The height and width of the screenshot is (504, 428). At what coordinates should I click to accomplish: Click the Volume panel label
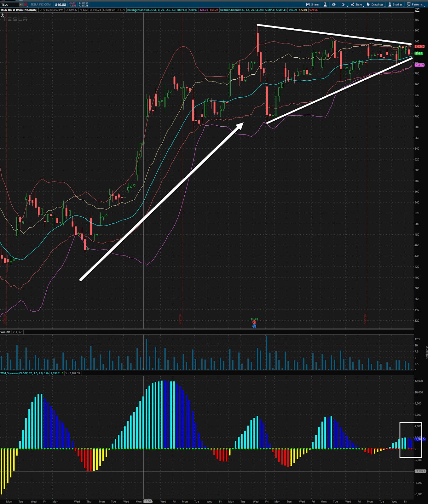tap(5, 332)
